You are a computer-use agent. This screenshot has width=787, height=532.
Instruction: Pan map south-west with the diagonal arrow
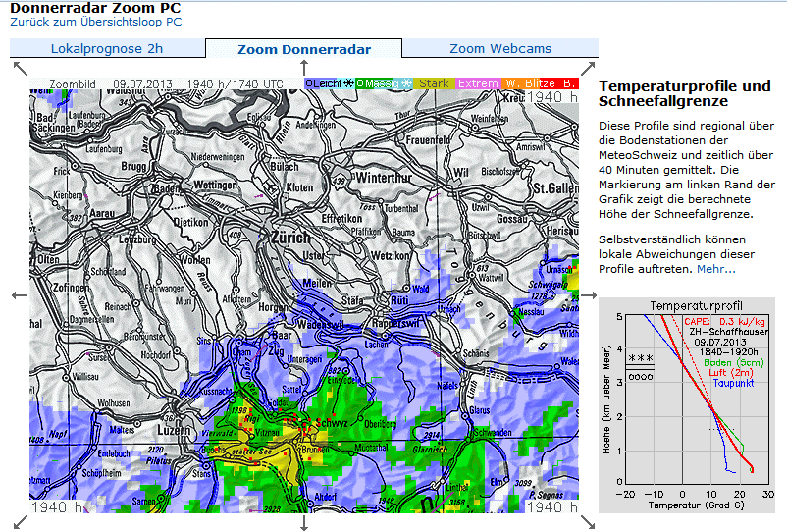pos(20,522)
